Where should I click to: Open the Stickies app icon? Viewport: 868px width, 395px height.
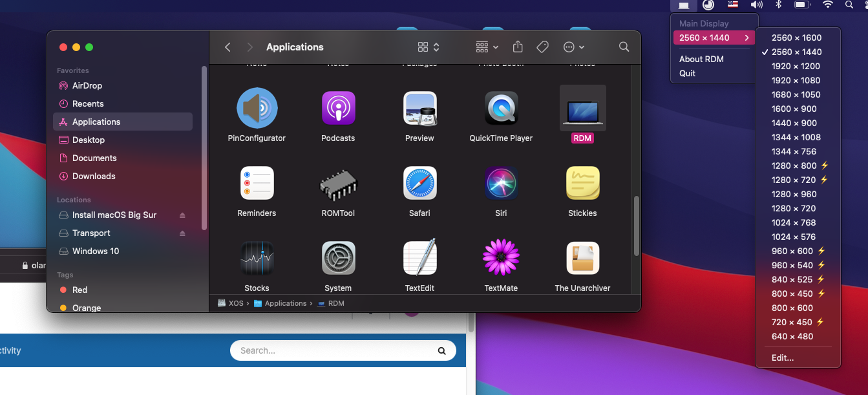pyautogui.click(x=582, y=184)
